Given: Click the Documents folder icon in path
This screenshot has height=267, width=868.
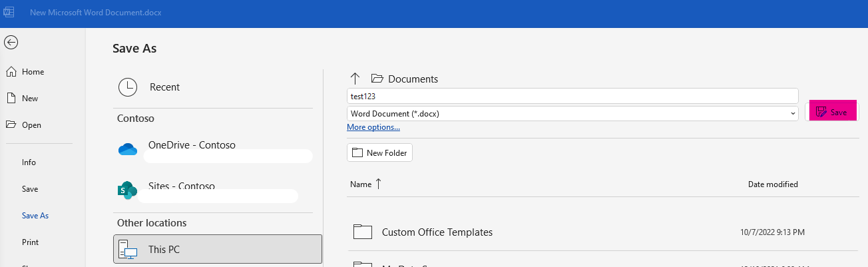Looking at the screenshot, I should [377, 79].
